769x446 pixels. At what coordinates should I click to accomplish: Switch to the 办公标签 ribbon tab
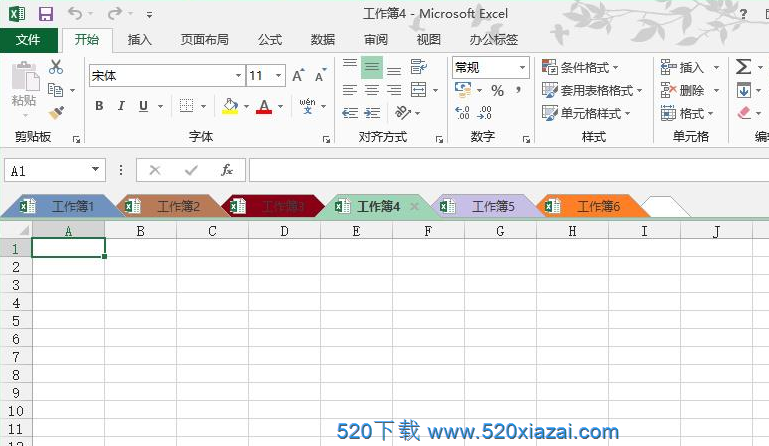(493, 40)
